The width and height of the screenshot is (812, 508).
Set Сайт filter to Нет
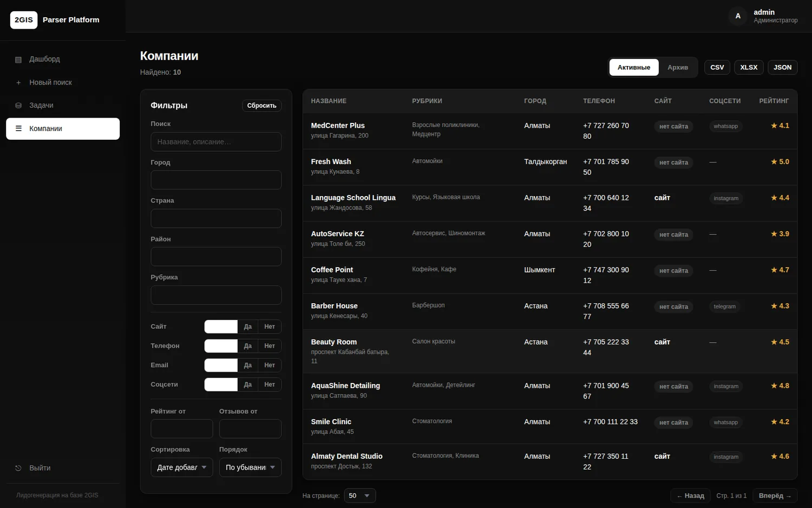click(x=270, y=327)
